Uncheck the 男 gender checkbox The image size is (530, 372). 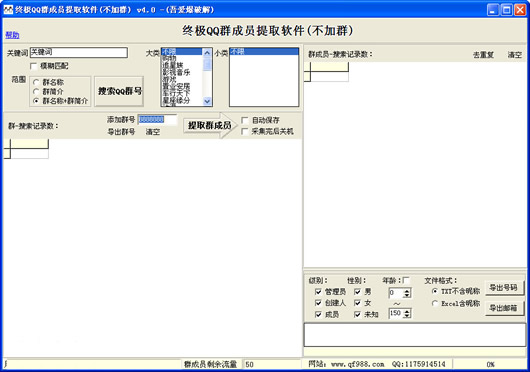click(x=357, y=292)
